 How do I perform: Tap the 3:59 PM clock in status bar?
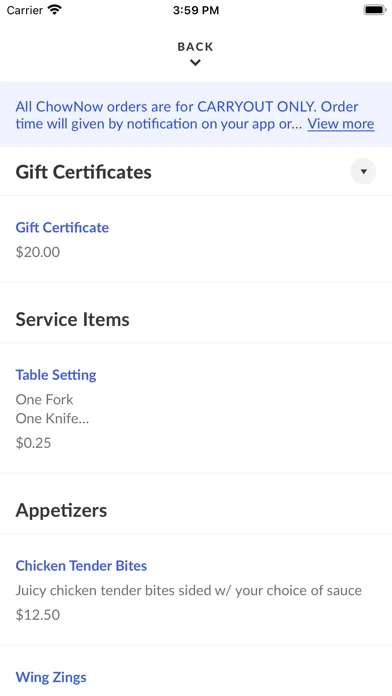point(196,10)
